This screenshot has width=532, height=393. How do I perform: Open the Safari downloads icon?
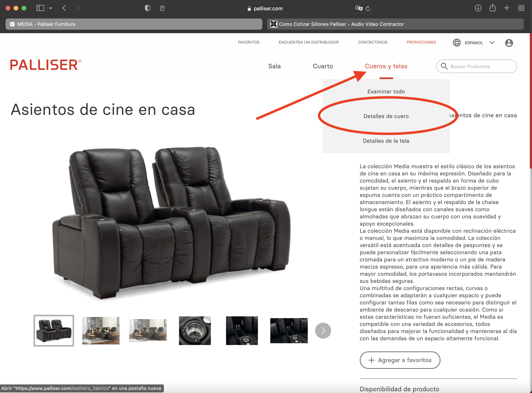478,8
